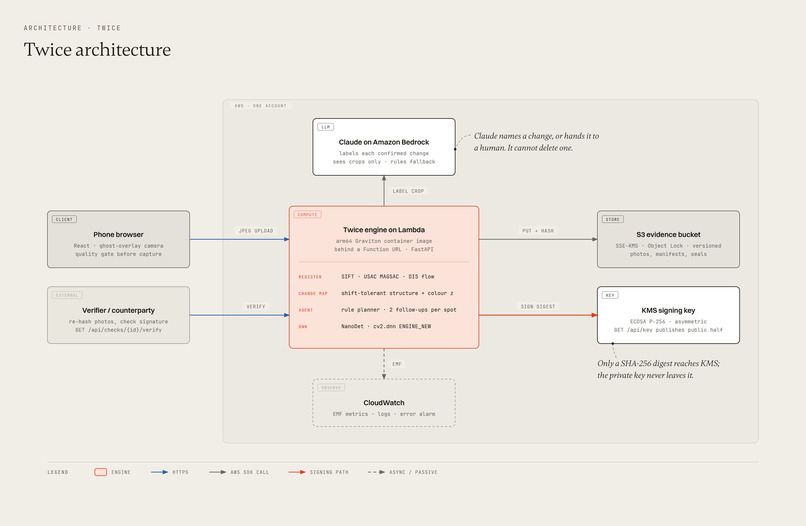Click the 'CloudWatch' heading
This screenshot has height=526, width=806.
384,403
